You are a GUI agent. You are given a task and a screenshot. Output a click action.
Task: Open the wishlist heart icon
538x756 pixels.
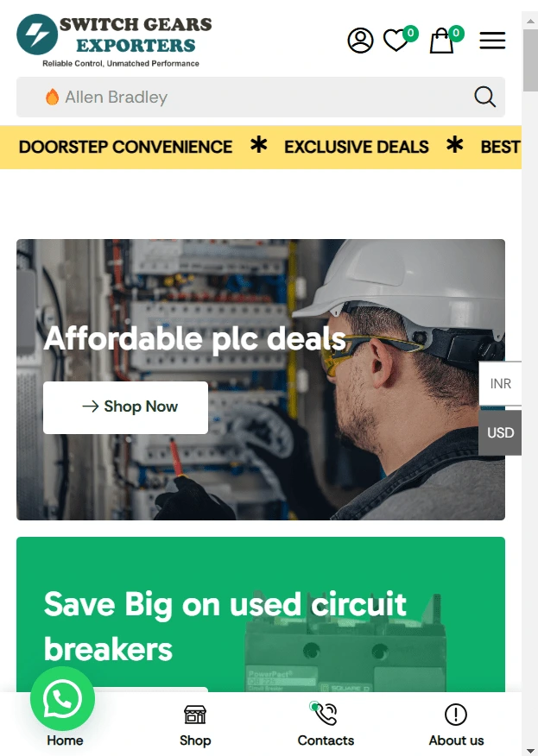396,41
